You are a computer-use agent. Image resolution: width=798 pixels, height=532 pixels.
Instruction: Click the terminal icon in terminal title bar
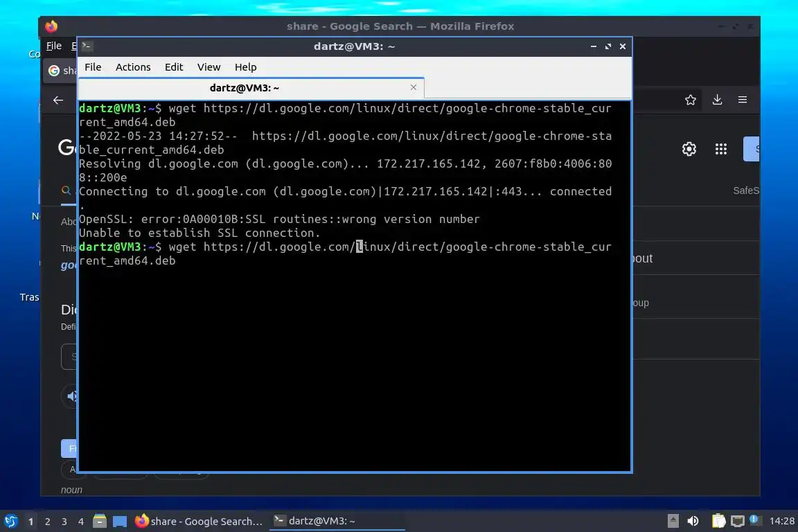pyautogui.click(x=87, y=46)
